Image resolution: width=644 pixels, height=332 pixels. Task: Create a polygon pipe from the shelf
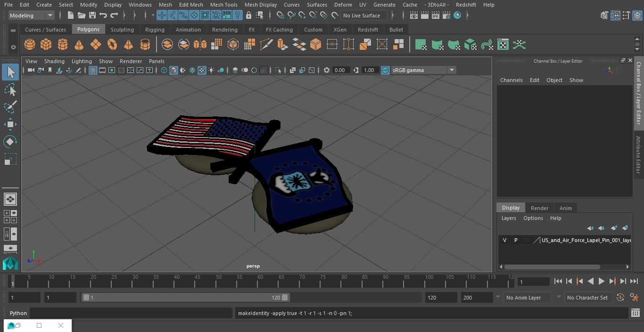[145, 45]
